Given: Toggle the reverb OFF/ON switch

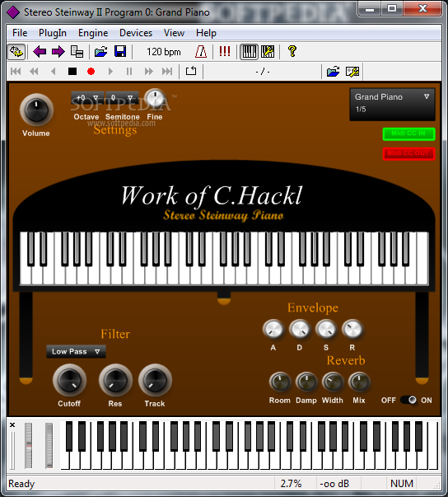Looking at the screenshot, I should click(408, 400).
